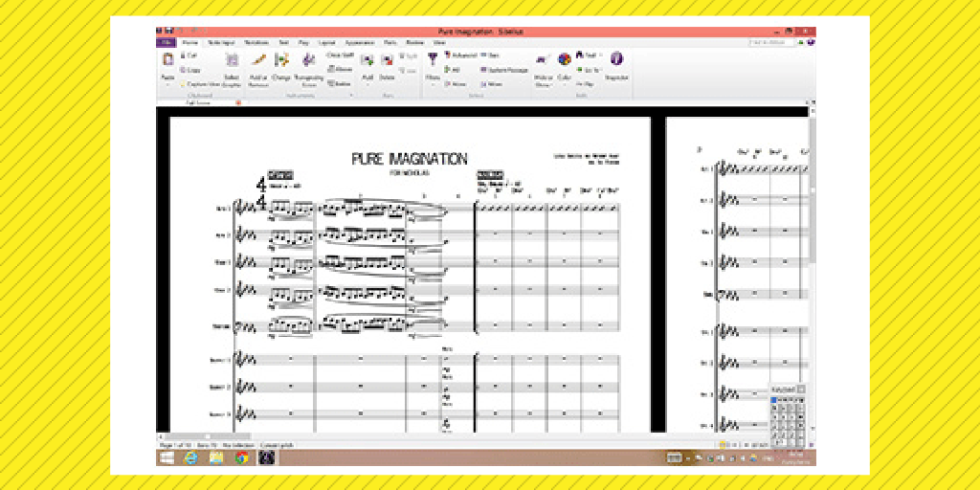
Task: Open the Instruments group dialog launcher
Action: [x=350, y=96]
